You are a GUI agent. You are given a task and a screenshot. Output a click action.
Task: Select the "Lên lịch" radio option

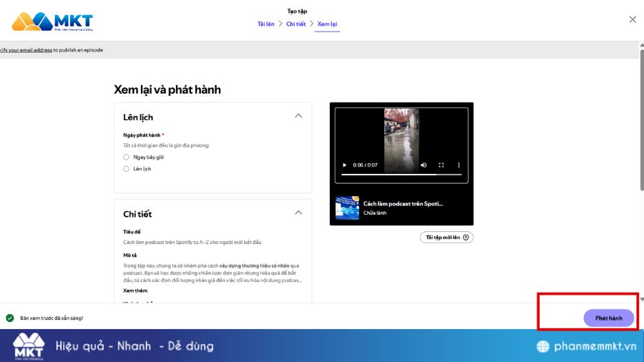point(127,169)
